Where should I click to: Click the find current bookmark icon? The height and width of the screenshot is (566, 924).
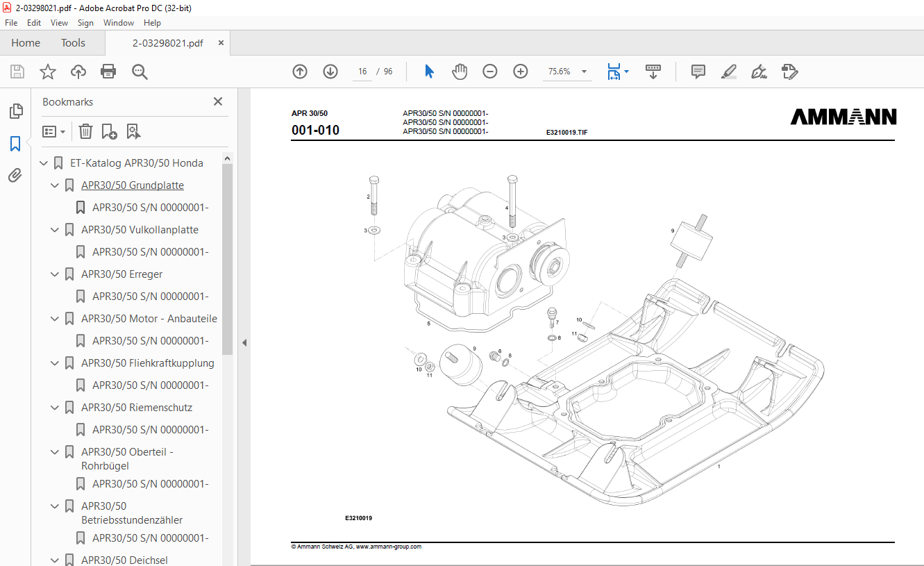(x=133, y=131)
